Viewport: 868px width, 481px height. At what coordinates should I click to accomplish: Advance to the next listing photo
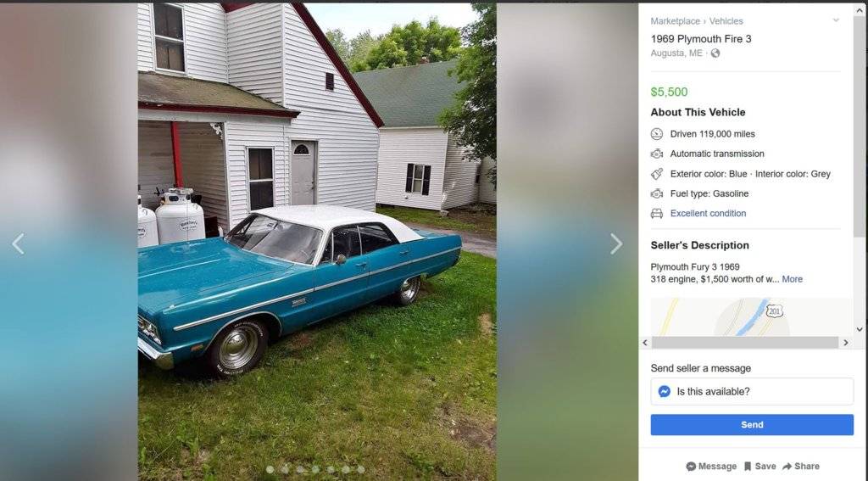616,243
